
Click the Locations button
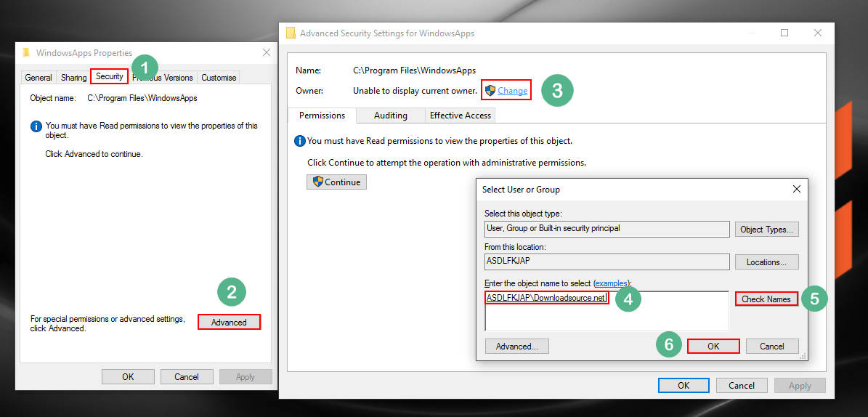pos(767,262)
